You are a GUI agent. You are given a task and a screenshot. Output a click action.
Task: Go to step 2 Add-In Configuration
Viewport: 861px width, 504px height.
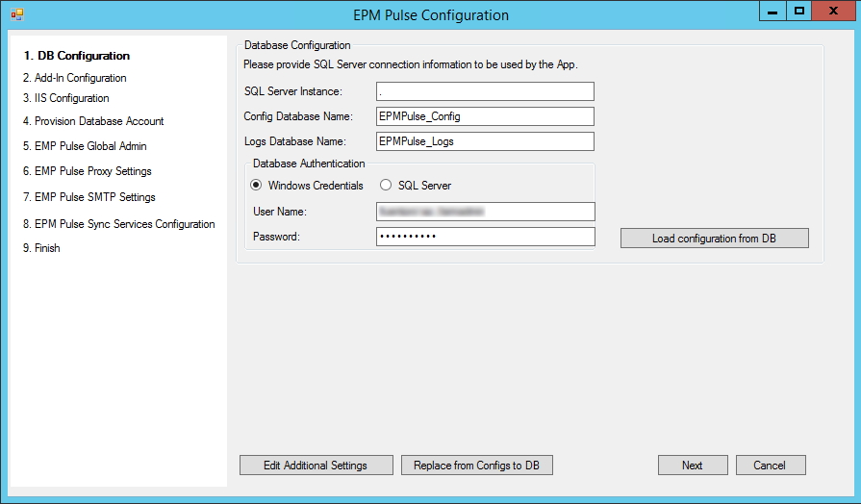[x=75, y=78]
